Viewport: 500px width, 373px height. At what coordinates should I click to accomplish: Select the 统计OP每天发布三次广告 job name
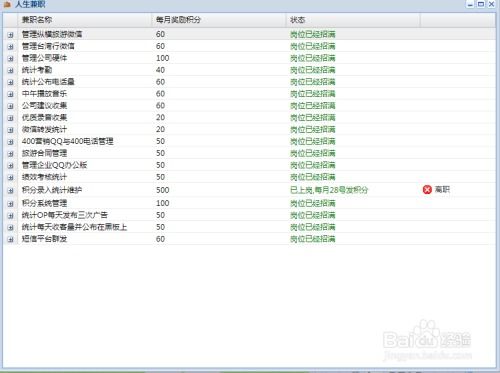click(x=65, y=215)
